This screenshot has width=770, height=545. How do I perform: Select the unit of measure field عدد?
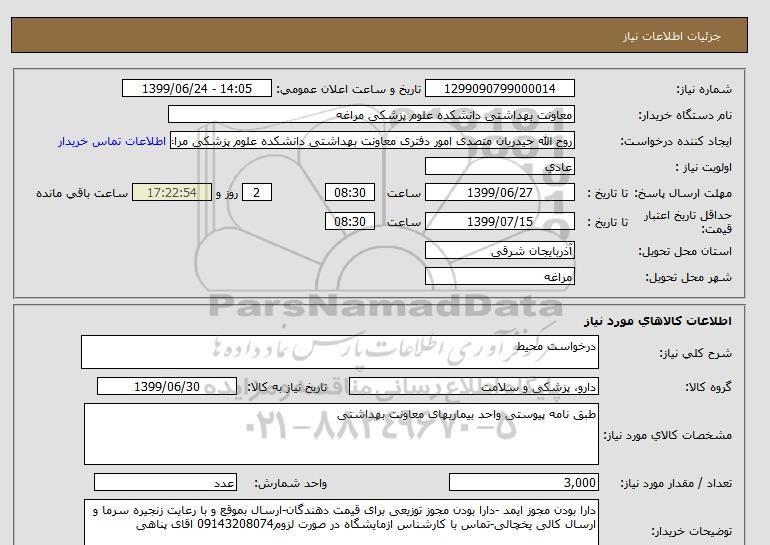[x=165, y=483]
